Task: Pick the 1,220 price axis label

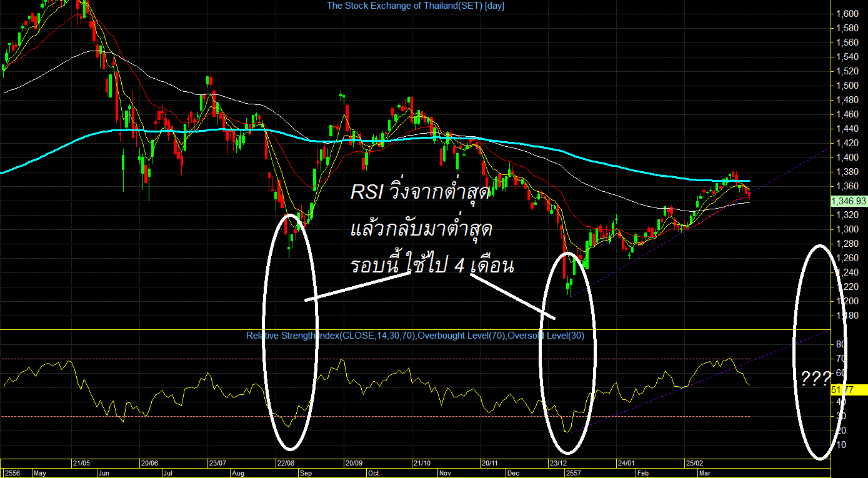Action: [846, 287]
